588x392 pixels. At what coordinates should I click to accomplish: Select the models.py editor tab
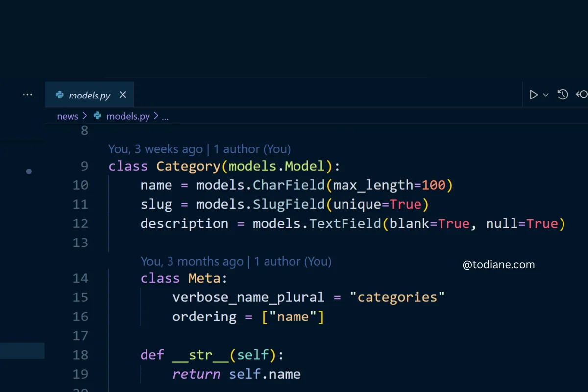tap(89, 95)
